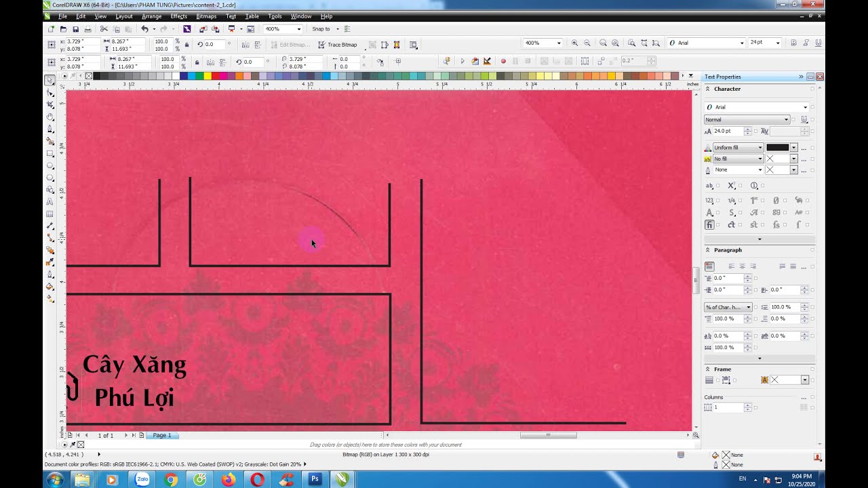
Task: Click the Windows Start button
Action: click(x=54, y=480)
